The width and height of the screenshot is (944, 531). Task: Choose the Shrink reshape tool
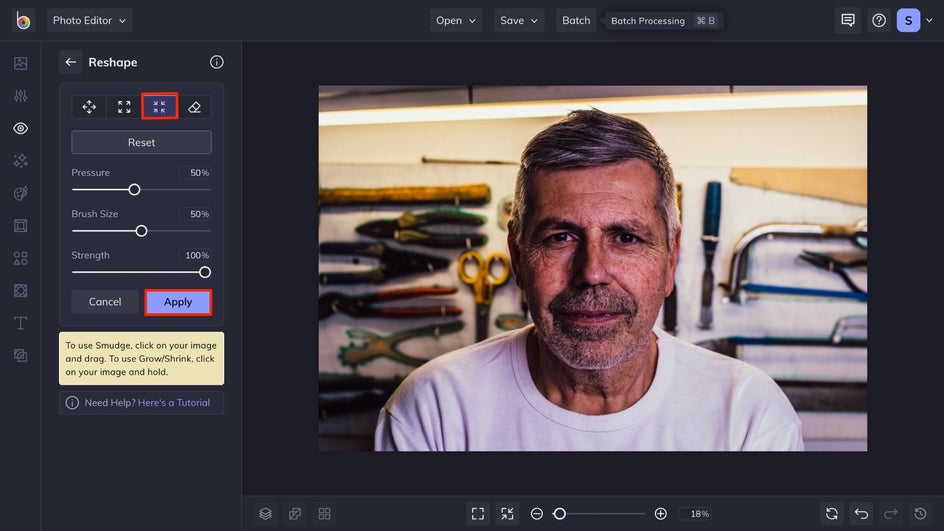pyautogui.click(x=159, y=107)
